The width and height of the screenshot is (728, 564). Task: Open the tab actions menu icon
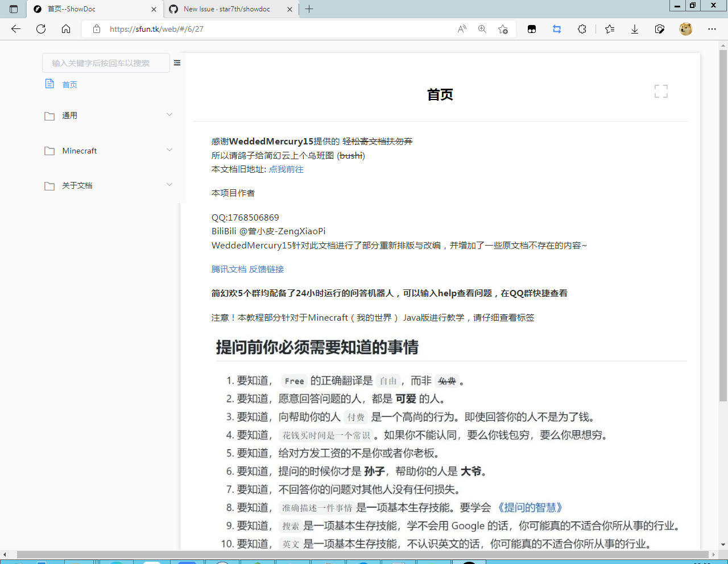click(14, 9)
